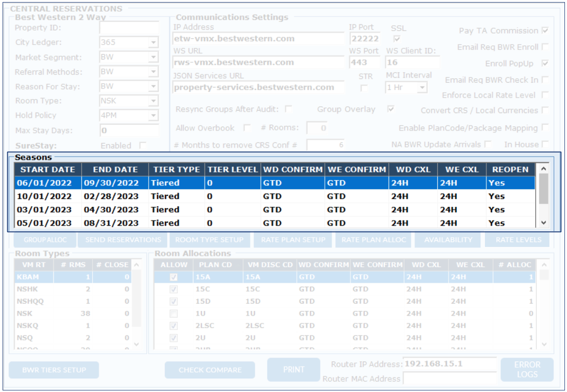Click the Seasons list scroll down arrow
The width and height of the screenshot is (567, 392).
[x=543, y=223]
